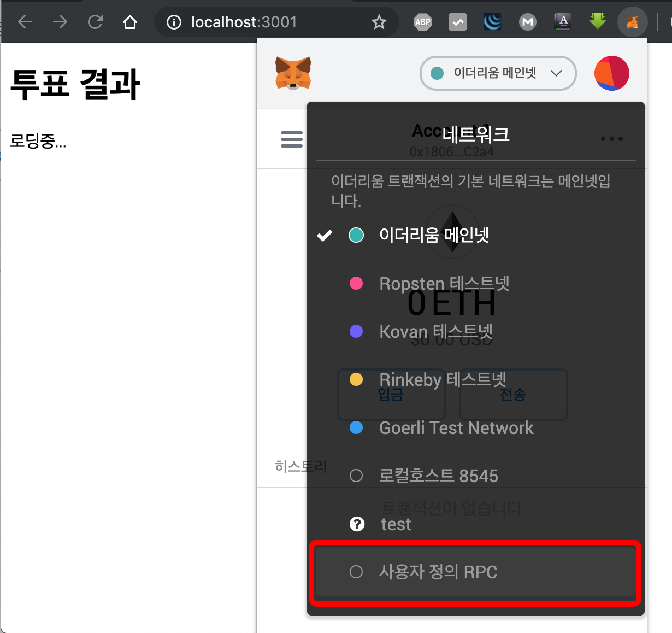Click the localhost:3001 address bar
672x633 pixels.
click(276, 22)
